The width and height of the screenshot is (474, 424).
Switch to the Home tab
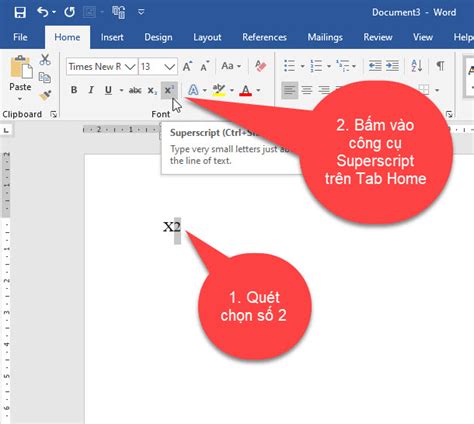(67, 37)
